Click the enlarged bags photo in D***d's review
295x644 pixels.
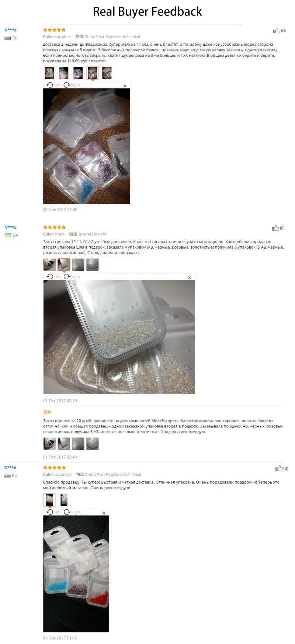[x=76, y=574]
